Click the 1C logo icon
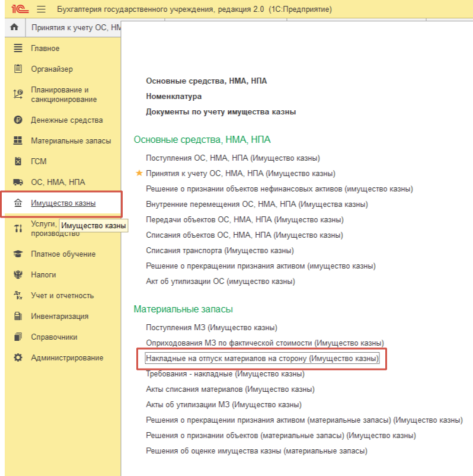 (20, 9)
